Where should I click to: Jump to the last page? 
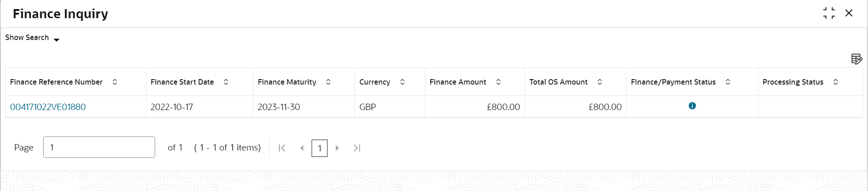(x=357, y=148)
